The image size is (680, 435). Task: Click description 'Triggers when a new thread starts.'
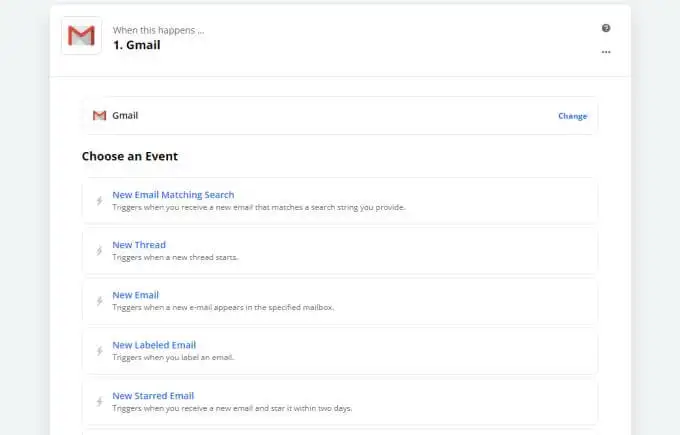pyautogui.click(x=175, y=257)
